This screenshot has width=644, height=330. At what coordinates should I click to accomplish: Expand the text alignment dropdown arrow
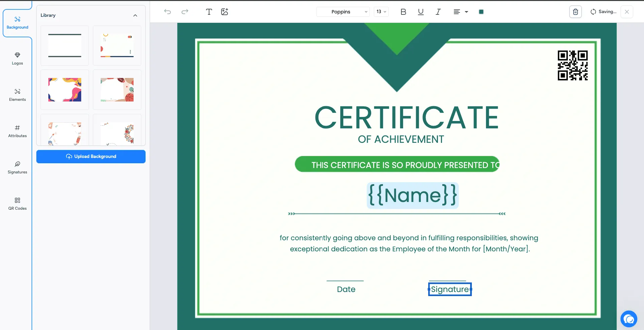(466, 12)
